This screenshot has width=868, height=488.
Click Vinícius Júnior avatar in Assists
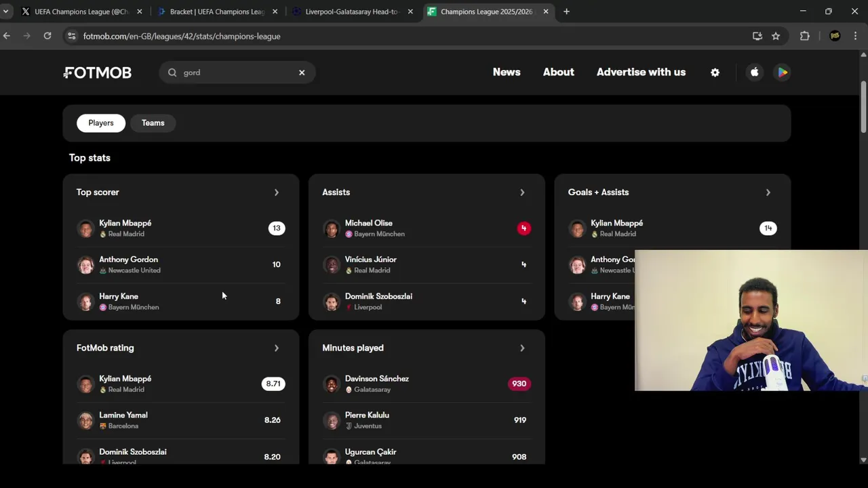[332, 265]
